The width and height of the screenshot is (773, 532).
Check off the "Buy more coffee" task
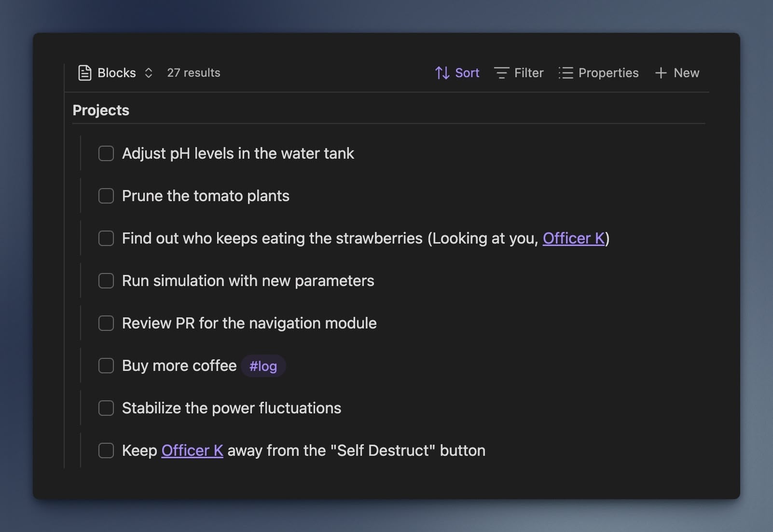point(106,366)
